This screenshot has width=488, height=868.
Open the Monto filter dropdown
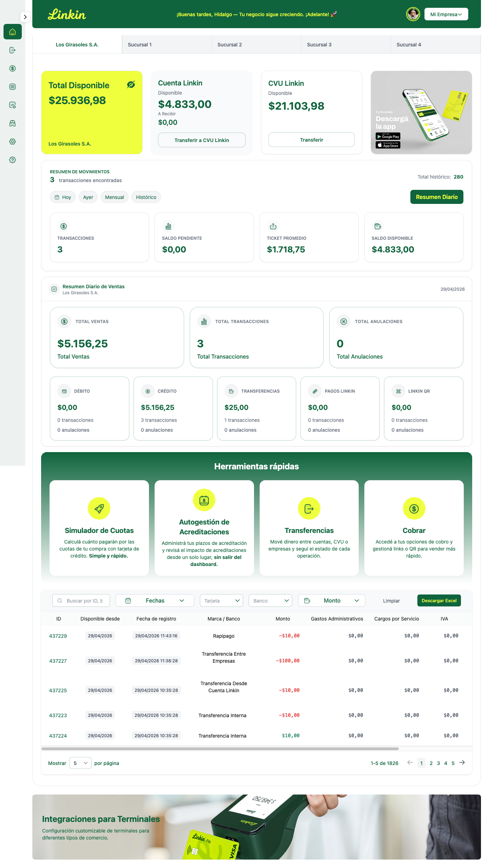[x=332, y=601]
